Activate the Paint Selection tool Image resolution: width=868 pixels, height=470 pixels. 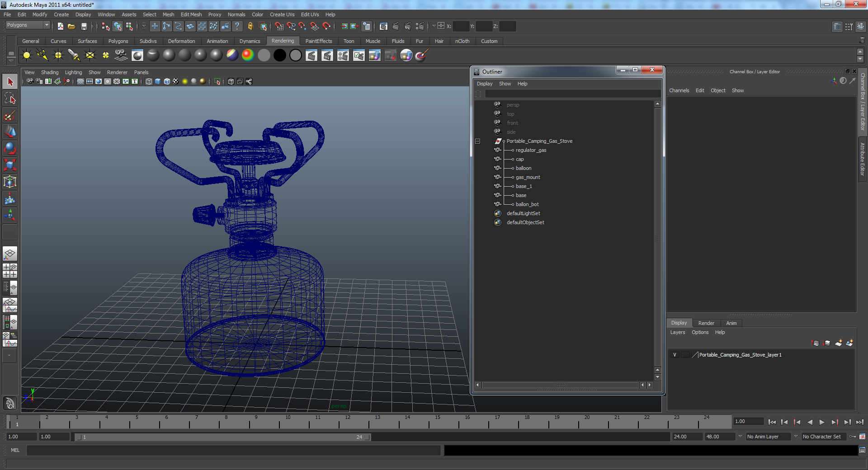(x=10, y=115)
